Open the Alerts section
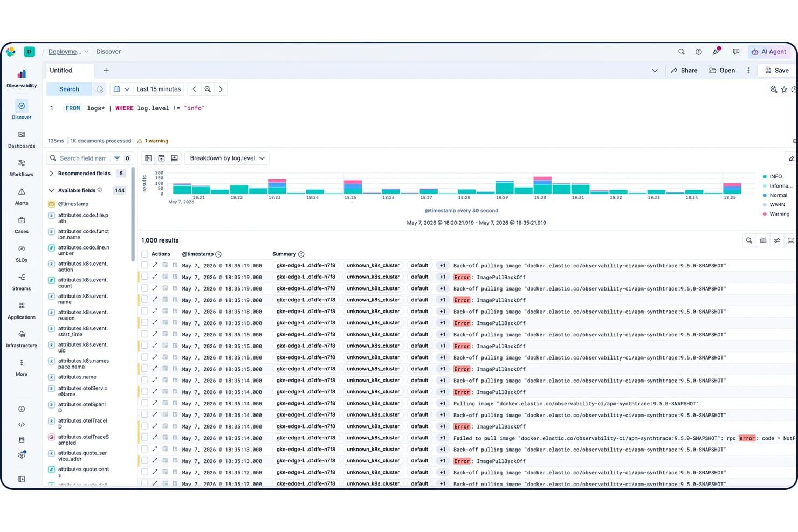 coord(22,197)
